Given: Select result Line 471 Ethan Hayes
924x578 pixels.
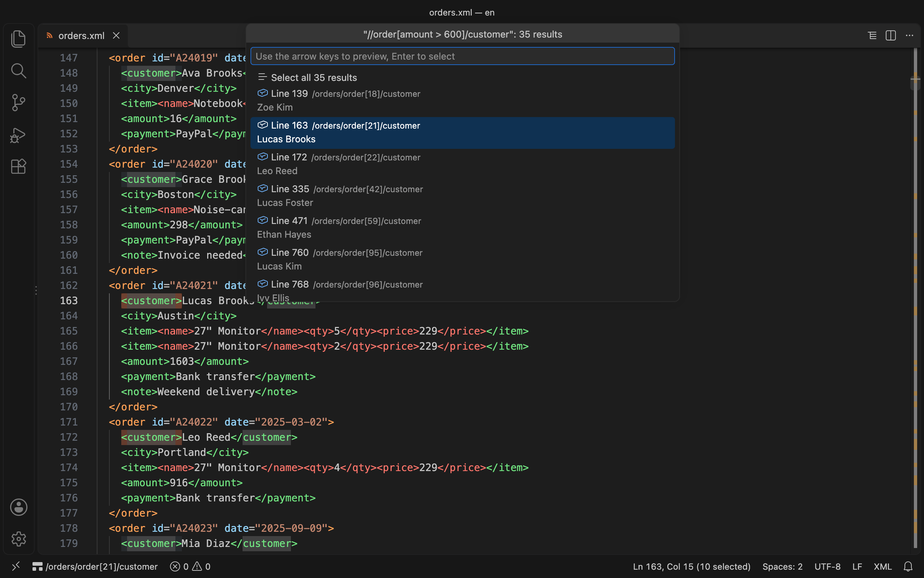Looking at the screenshot, I should 462,228.
